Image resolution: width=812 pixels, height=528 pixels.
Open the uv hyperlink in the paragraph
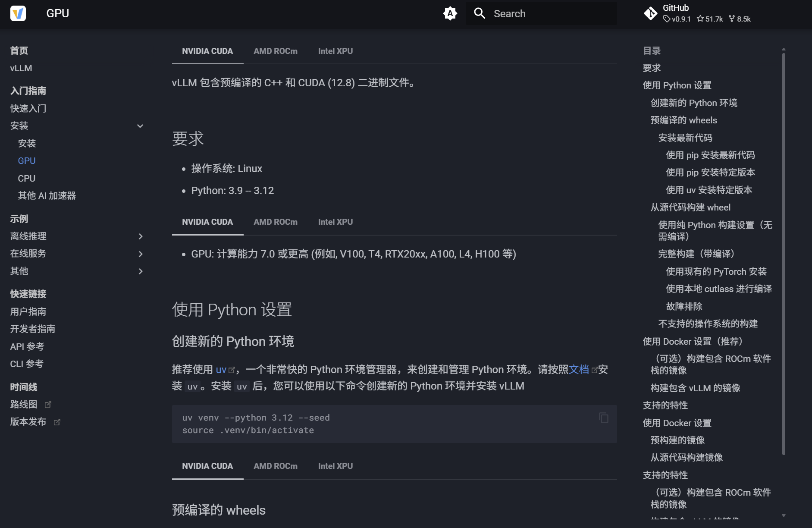222,369
